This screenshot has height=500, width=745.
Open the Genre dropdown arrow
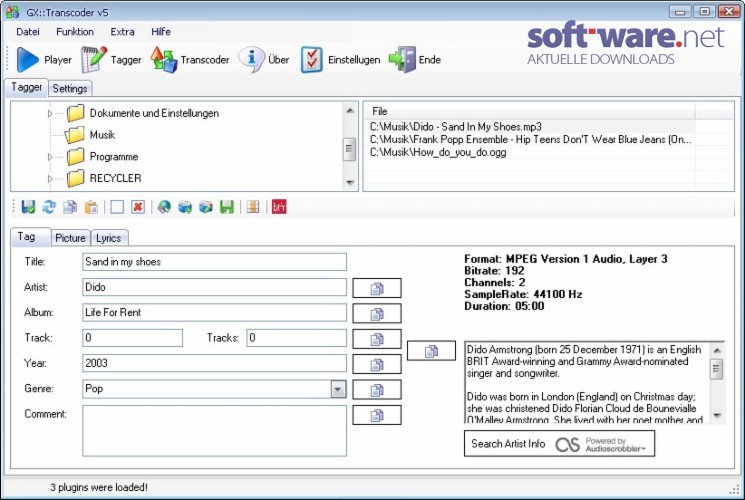pos(338,389)
